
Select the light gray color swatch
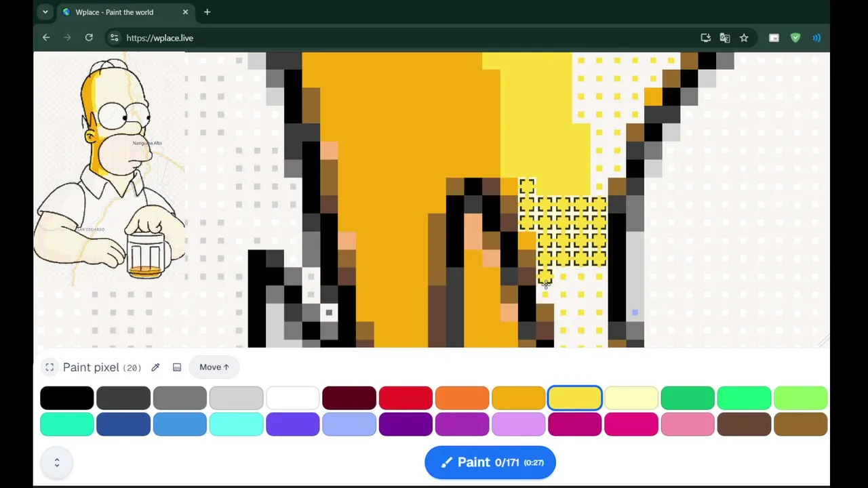tap(236, 398)
